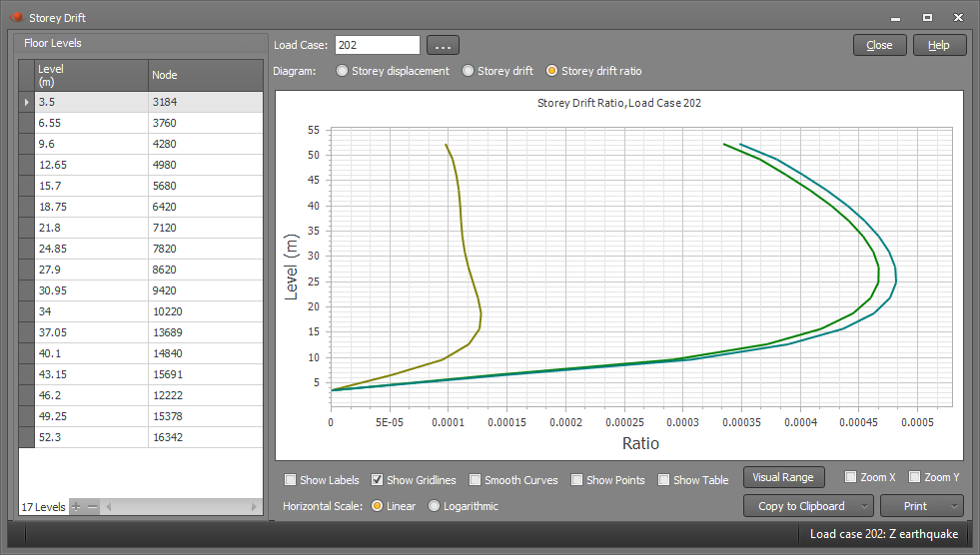Open the Copy to Clipboard dropdown arrow

coord(864,506)
